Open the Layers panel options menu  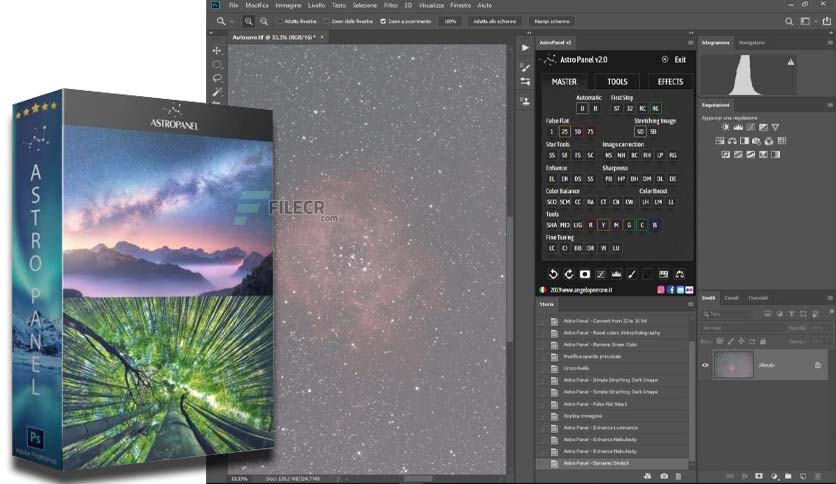click(829, 298)
